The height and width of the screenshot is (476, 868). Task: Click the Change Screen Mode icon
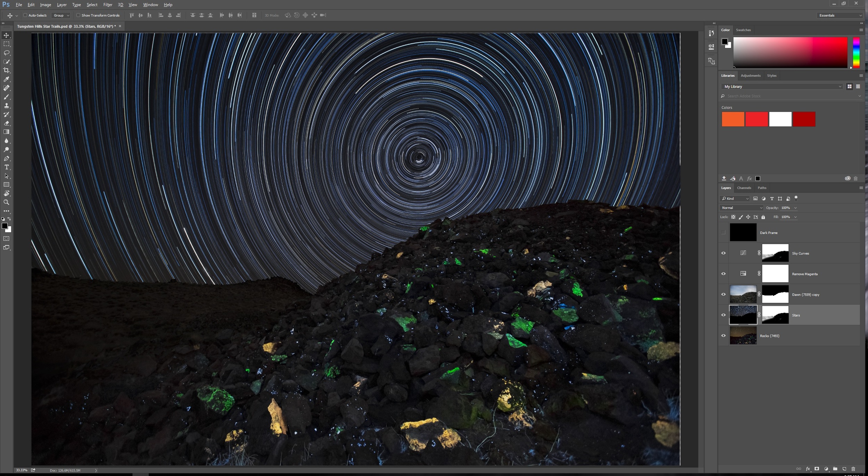click(7, 248)
